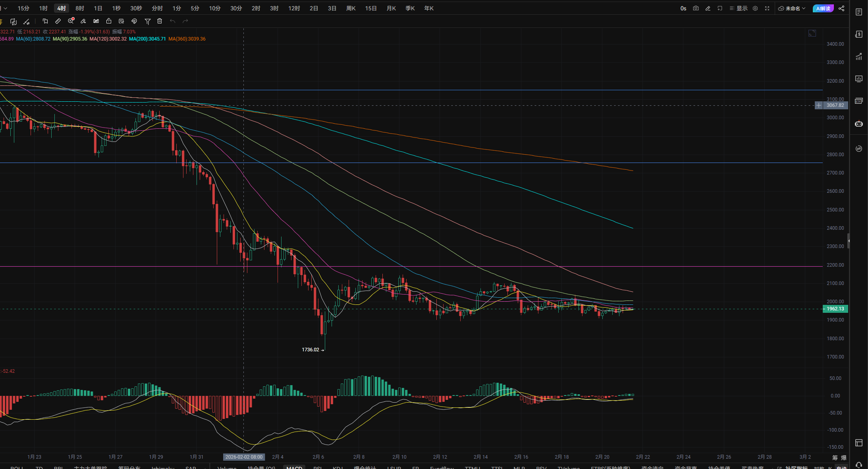Take a chart screenshot with the camera icon
Image resolution: width=868 pixels, height=469 pixels.
point(696,8)
